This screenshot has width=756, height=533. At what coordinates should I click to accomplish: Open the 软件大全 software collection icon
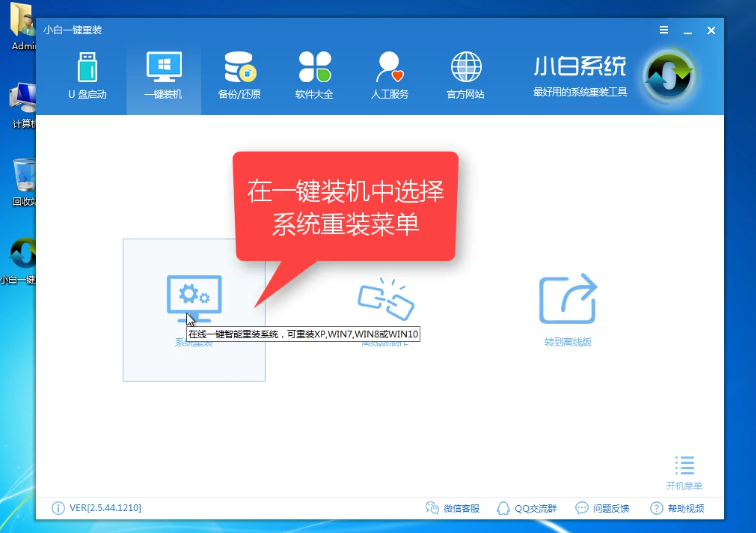[x=314, y=75]
